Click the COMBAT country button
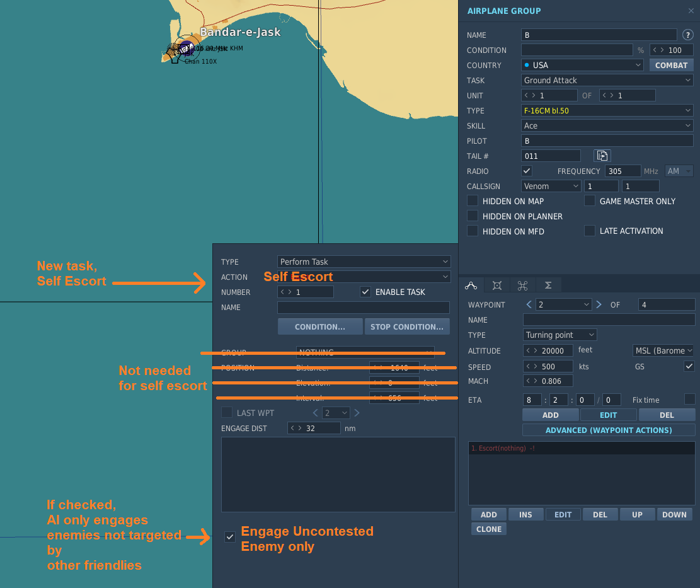Viewport: 700px width, 588px height. [x=671, y=65]
